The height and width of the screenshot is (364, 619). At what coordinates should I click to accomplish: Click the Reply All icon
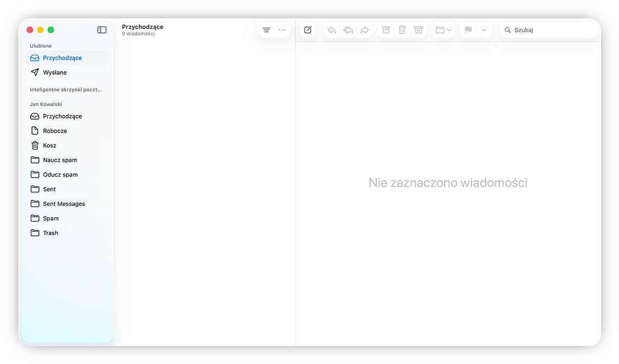pyautogui.click(x=348, y=30)
